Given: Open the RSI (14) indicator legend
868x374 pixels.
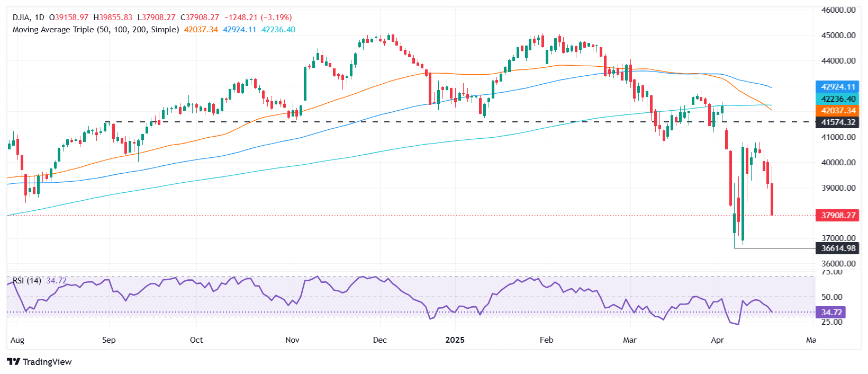Looking at the screenshot, I should 26,280.
